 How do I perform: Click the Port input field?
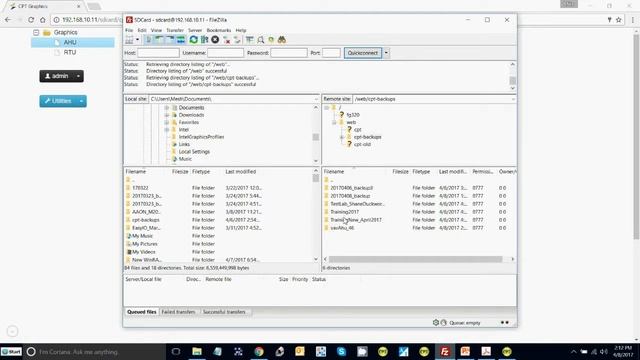pyautogui.click(x=331, y=53)
